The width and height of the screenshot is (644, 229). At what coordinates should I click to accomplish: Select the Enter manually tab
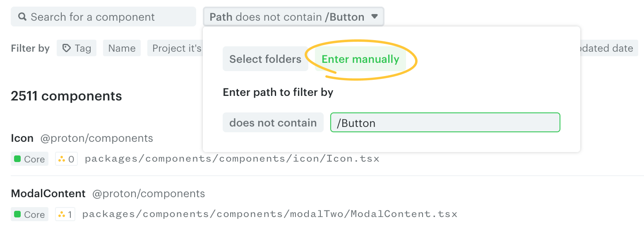(x=360, y=59)
